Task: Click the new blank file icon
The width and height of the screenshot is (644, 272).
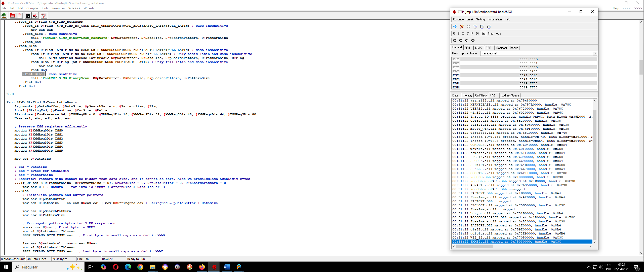Action: click(19, 16)
